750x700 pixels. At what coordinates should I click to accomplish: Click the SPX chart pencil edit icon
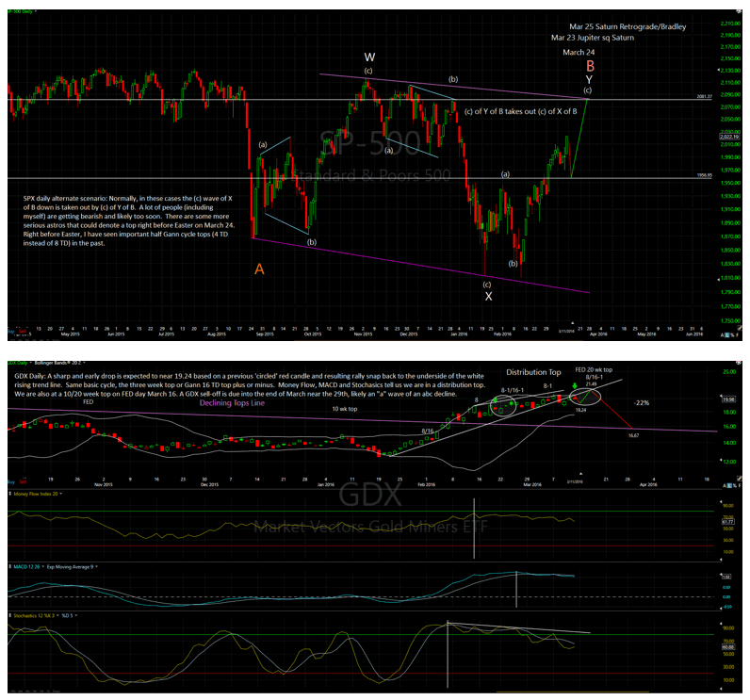click(740, 328)
